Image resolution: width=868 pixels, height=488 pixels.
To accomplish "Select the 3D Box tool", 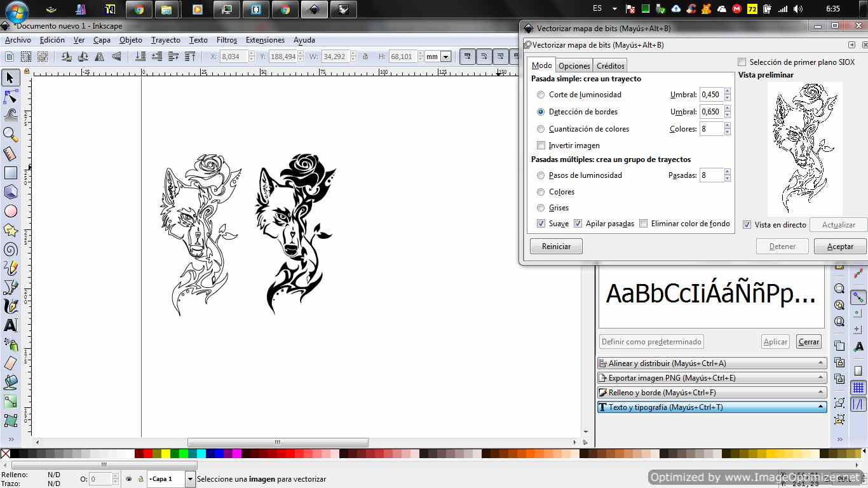I will (x=10, y=192).
